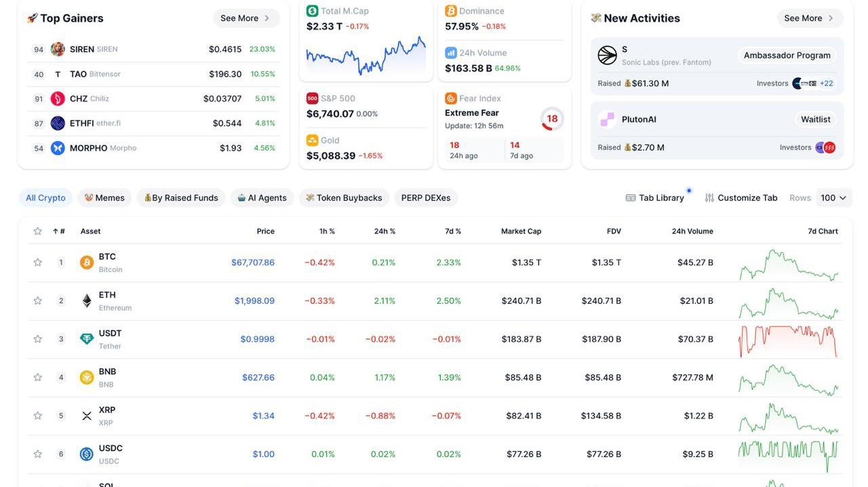
Task: Click Gold price $5,088.39
Action: coord(331,155)
